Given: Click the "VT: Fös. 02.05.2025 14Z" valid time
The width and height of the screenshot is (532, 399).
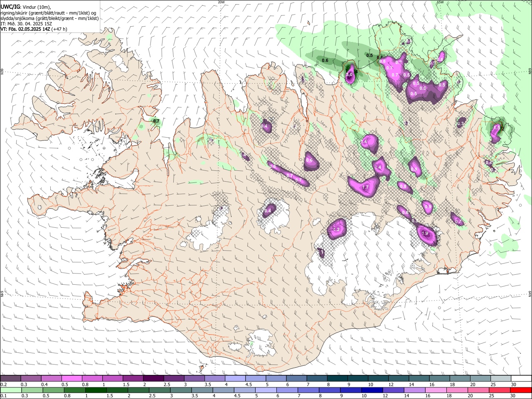Looking at the screenshot, I should pyautogui.click(x=25, y=29).
